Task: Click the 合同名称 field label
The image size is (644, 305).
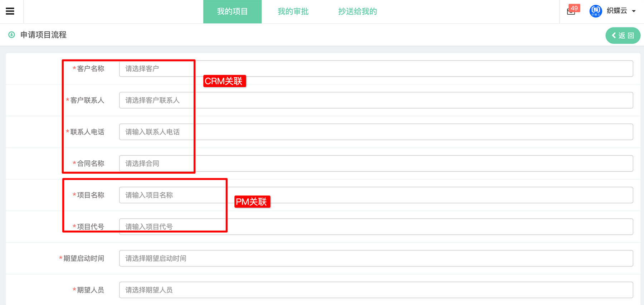Action: 91,164
